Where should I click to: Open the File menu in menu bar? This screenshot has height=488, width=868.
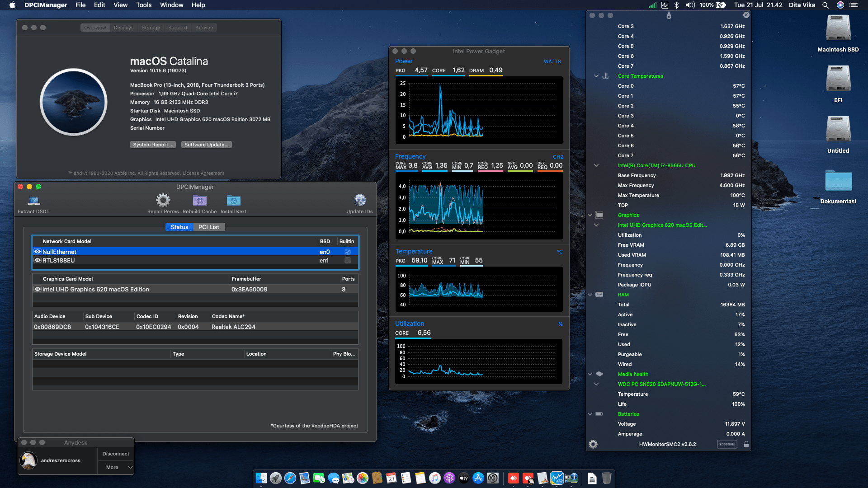tap(80, 5)
